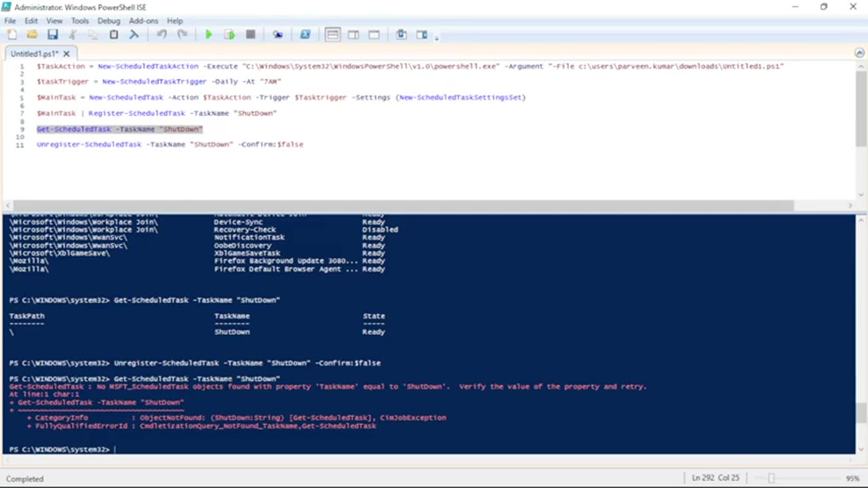Open the Help menu

point(175,21)
